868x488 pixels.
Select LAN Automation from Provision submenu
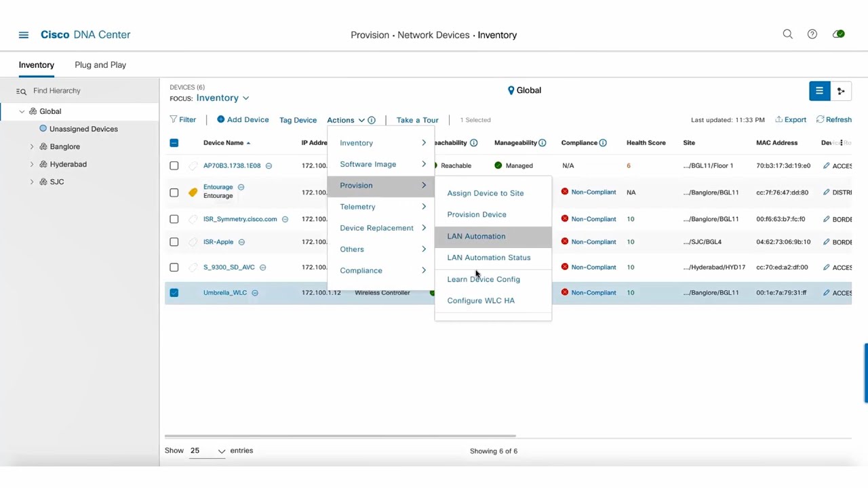[493, 237]
